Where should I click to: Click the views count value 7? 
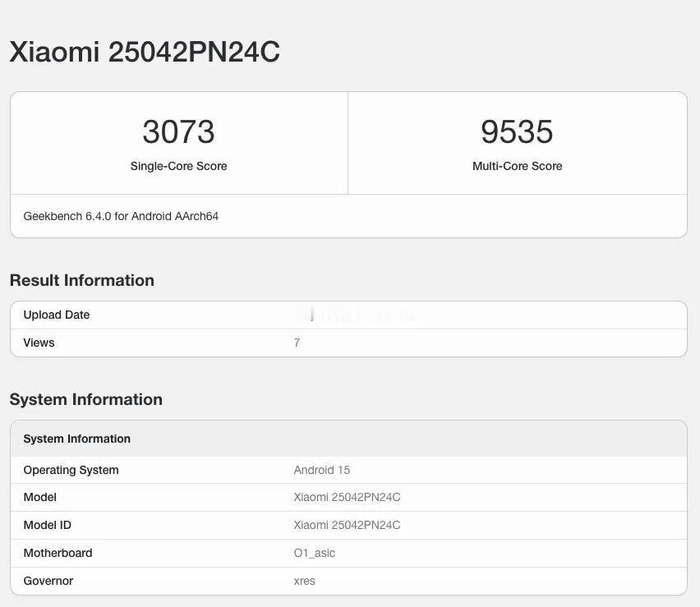coord(297,343)
